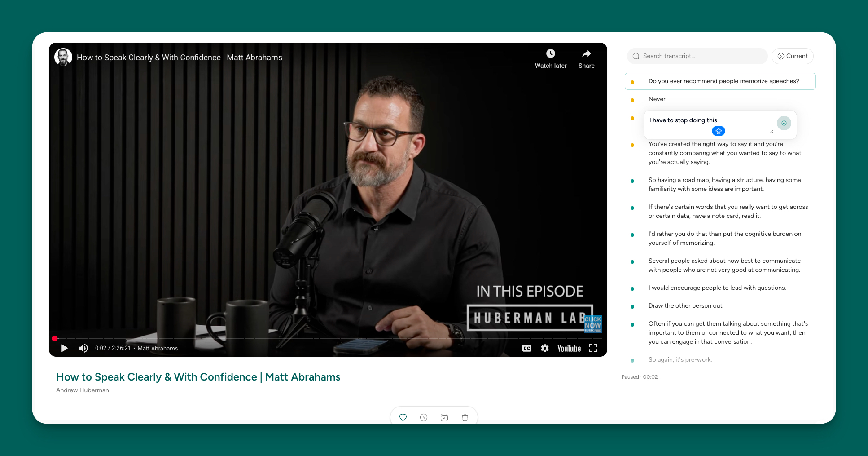Image resolution: width=868 pixels, height=456 pixels.
Task: Open video settings gear
Action: pos(545,348)
